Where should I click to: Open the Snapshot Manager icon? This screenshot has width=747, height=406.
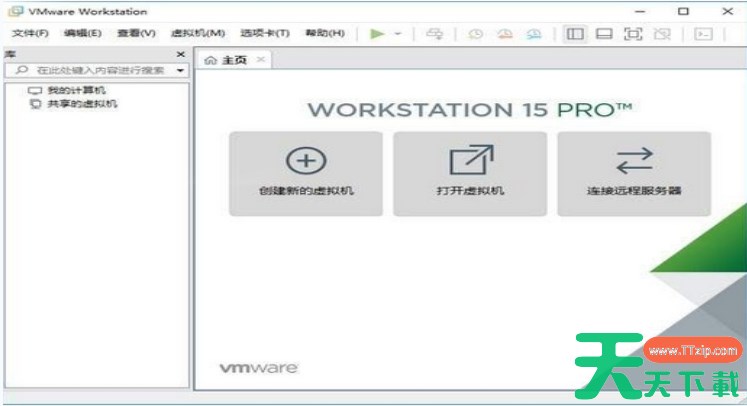[534, 34]
